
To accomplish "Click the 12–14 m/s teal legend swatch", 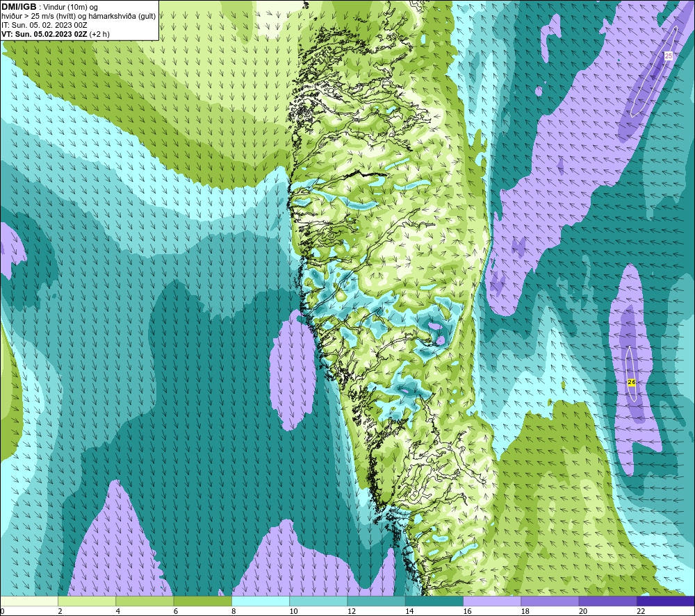I will [376, 601].
